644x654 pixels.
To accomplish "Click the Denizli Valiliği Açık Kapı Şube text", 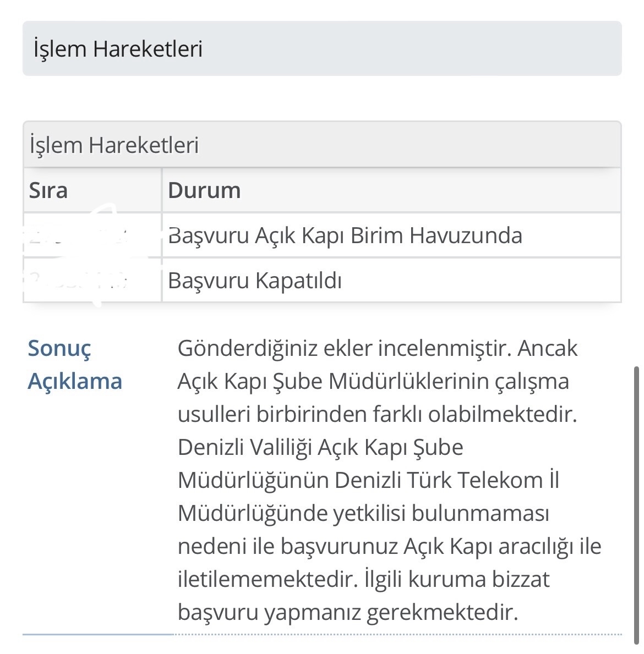I will [320, 447].
